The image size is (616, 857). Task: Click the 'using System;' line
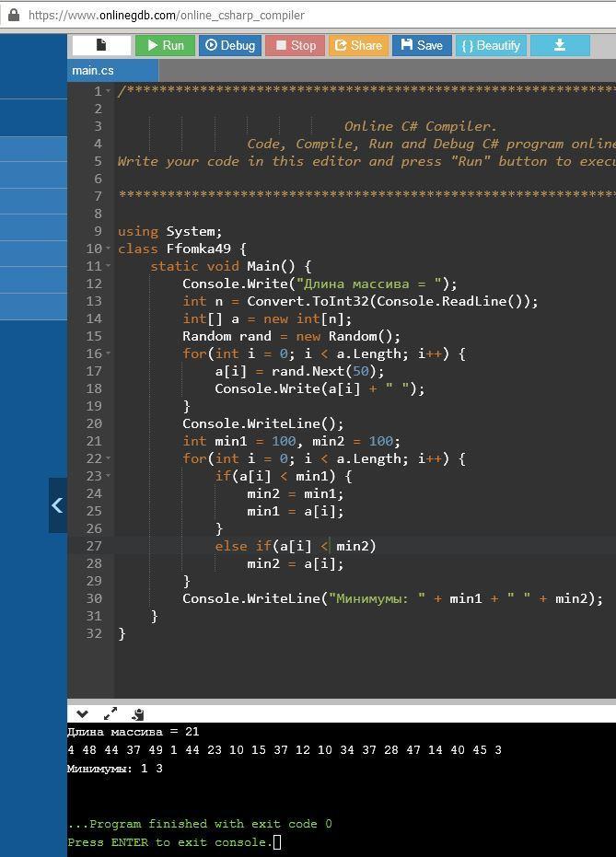[x=170, y=231]
